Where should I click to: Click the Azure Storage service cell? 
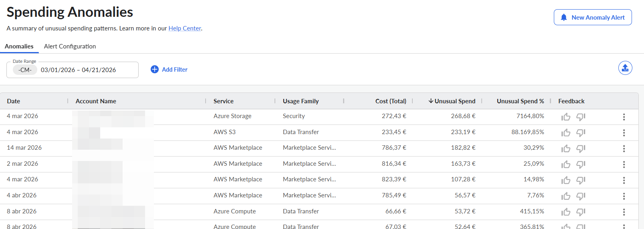coord(232,116)
